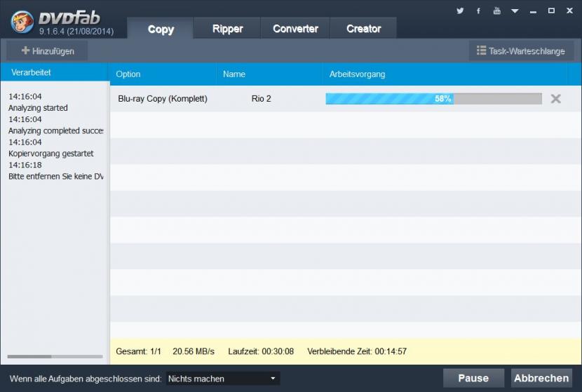Image resolution: width=582 pixels, height=392 pixels.
Task: Click the 58% progress bar
Action: tap(433, 99)
